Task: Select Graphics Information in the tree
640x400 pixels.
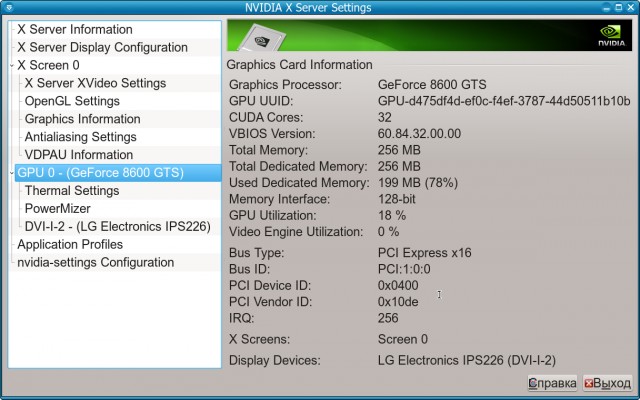Action: [x=82, y=119]
